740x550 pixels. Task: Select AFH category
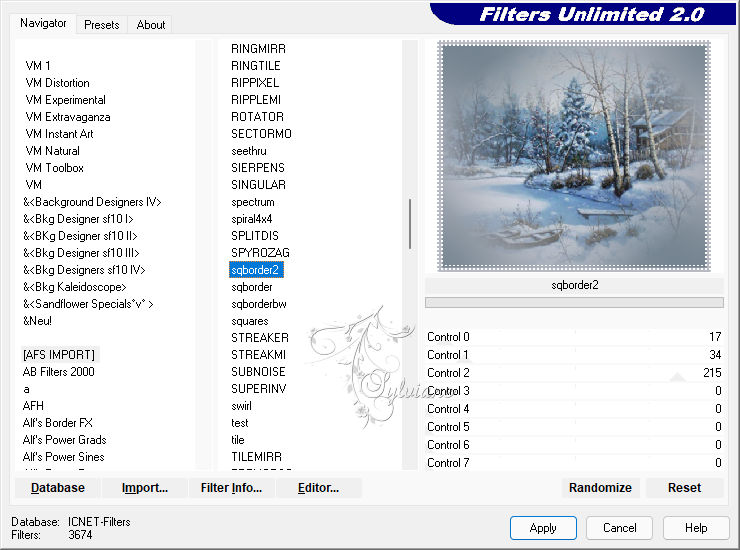[x=33, y=406]
